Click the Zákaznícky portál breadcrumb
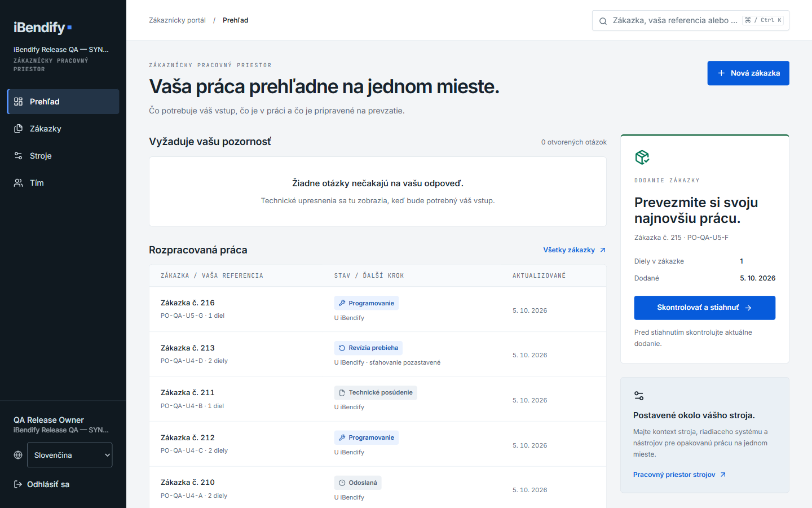Screen dimensions: 812x508 point(177,20)
